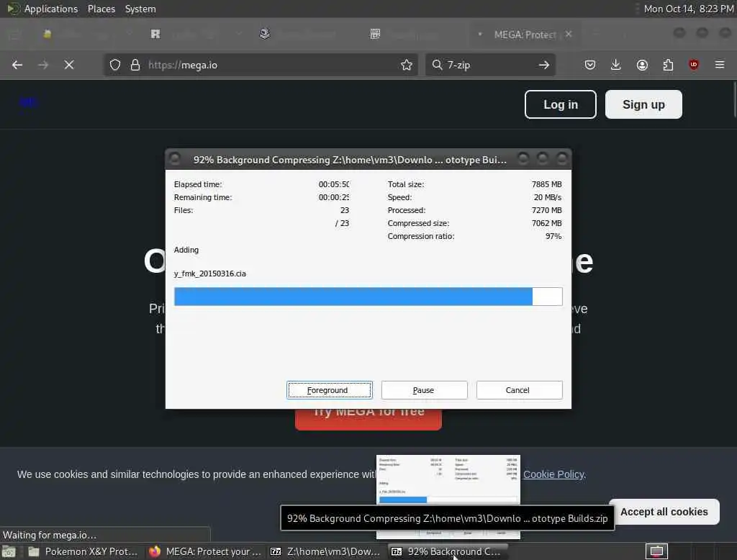Click the taskbar window preview thumbnail
The height and width of the screenshot is (560, 737).
448,479
